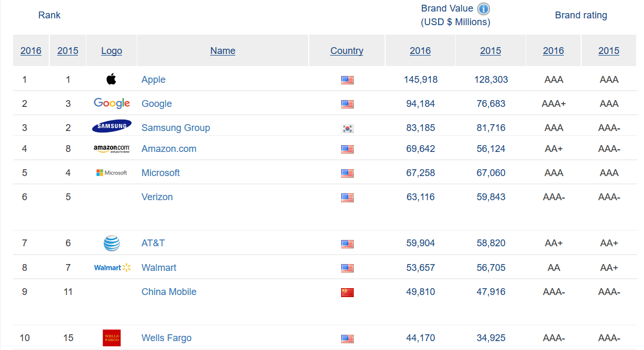Sort table by Name column header
The image size is (644, 350).
223,51
